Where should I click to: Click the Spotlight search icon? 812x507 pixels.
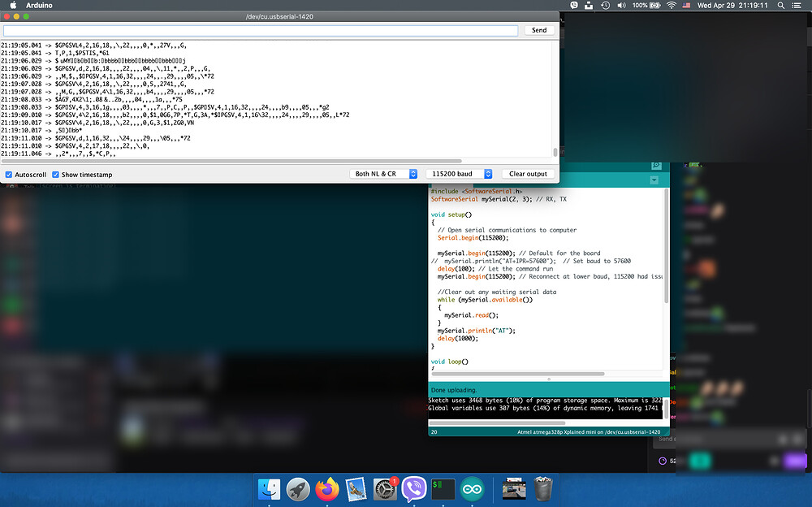[x=780, y=6]
